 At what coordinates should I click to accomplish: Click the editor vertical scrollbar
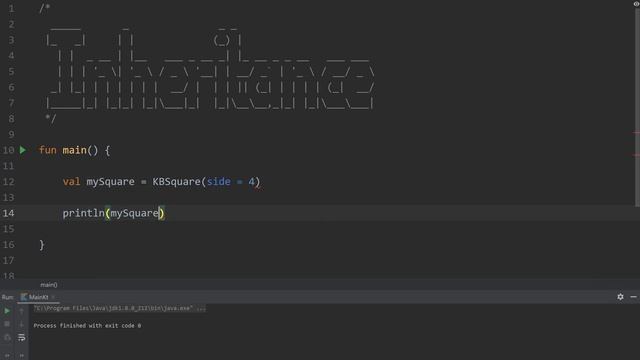[x=637, y=106]
